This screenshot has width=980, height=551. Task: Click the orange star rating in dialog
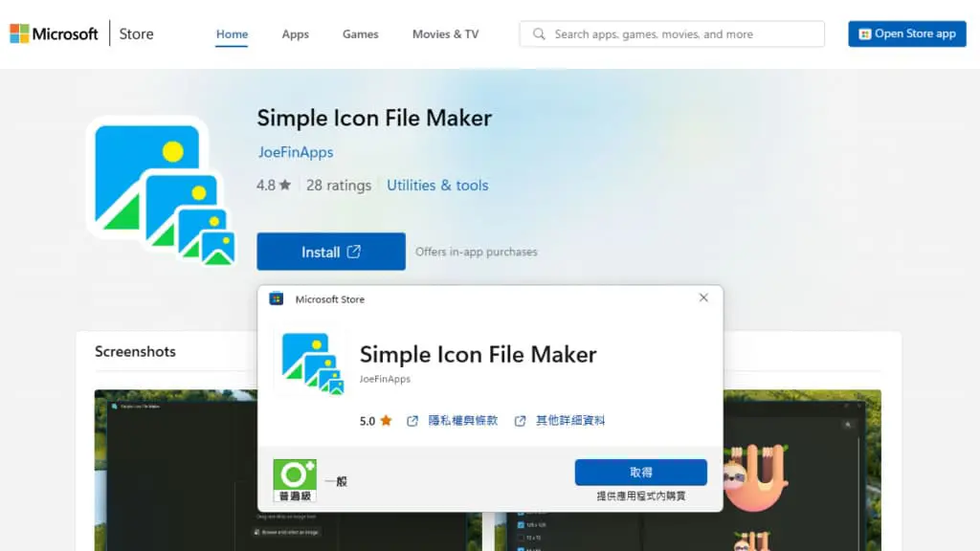click(386, 421)
